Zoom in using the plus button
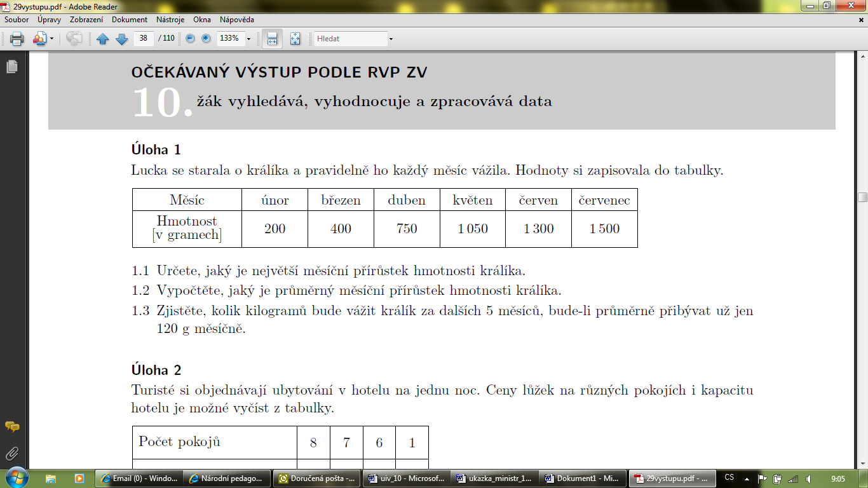The width and height of the screenshot is (868, 488). tap(206, 39)
